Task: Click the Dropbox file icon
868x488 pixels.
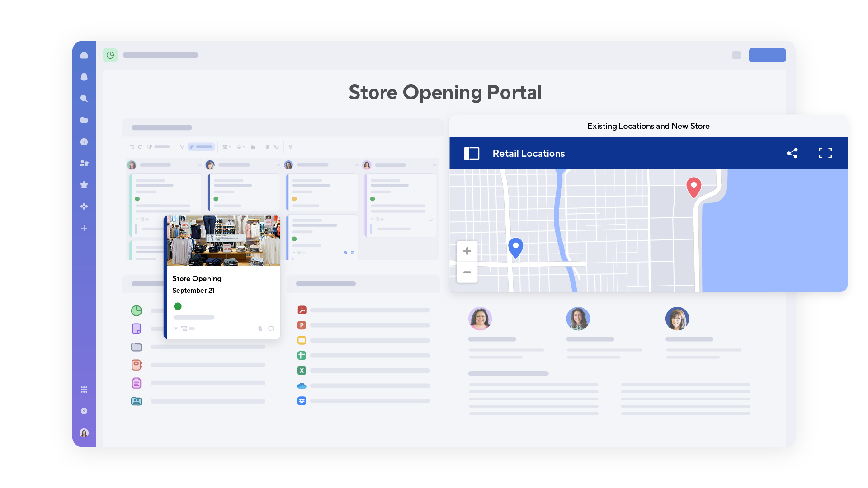Action: pyautogui.click(x=302, y=400)
